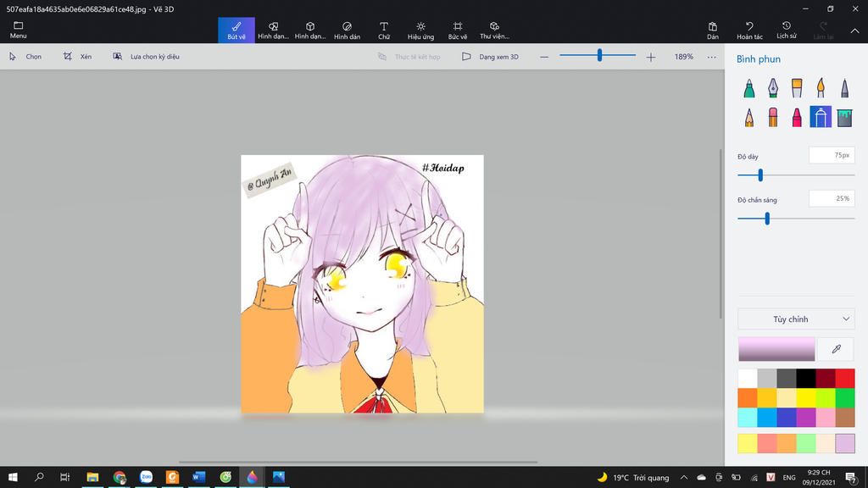Select the Eraser tool
The image size is (868, 488).
(773, 117)
